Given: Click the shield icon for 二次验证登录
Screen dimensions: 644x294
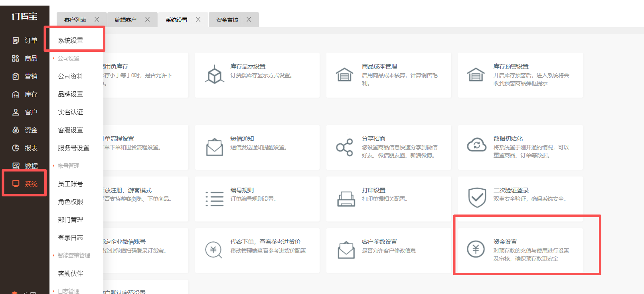Looking at the screenshot, I should point(477,198).
